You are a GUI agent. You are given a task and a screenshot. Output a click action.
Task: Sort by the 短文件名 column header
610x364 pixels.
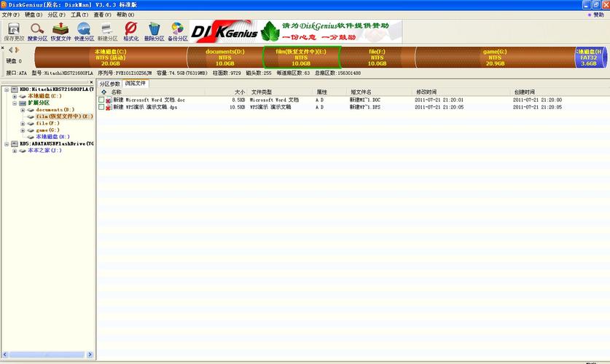379,92
